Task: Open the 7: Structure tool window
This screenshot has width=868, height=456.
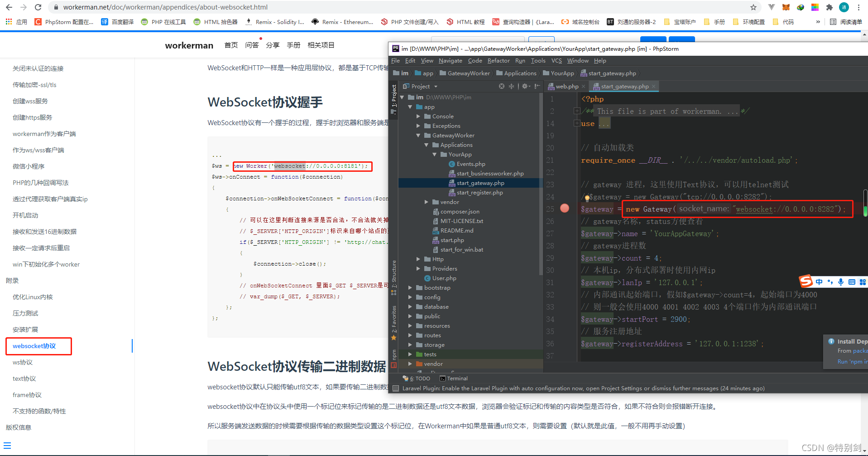Action: [x=394, y=277]
